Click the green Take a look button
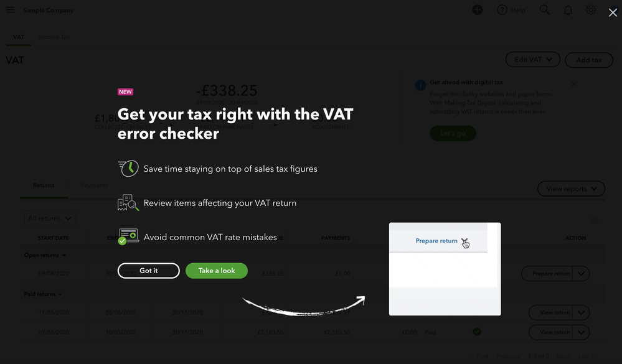The width and height of the screenshot is (622, 364). point(217,271)
